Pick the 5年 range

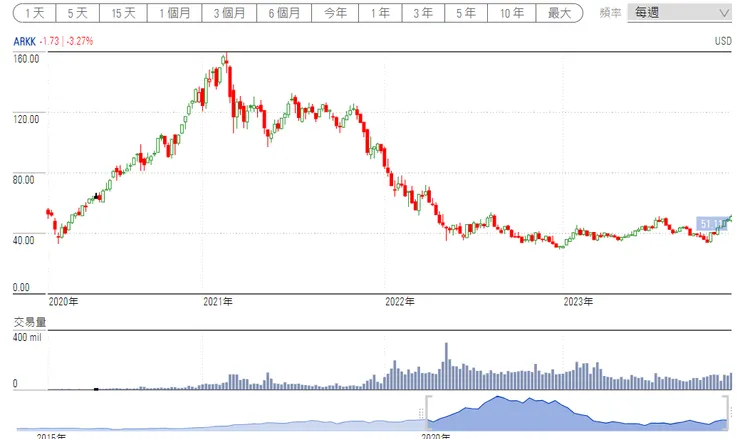466,13
